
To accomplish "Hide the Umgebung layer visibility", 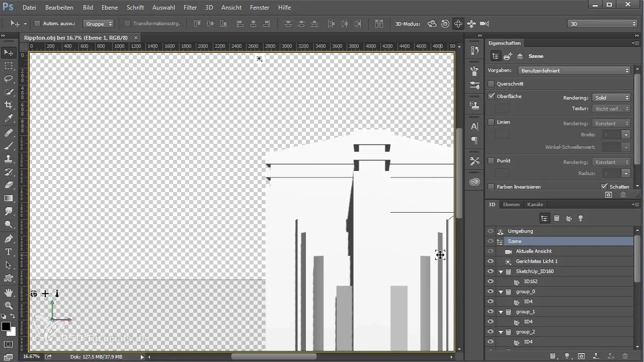I will (x=491, y=231).
